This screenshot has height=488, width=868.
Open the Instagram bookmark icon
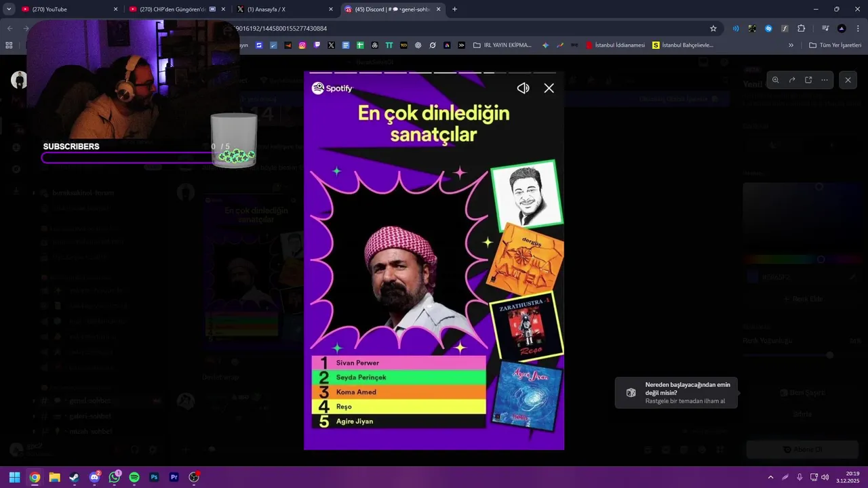(302, 45)
